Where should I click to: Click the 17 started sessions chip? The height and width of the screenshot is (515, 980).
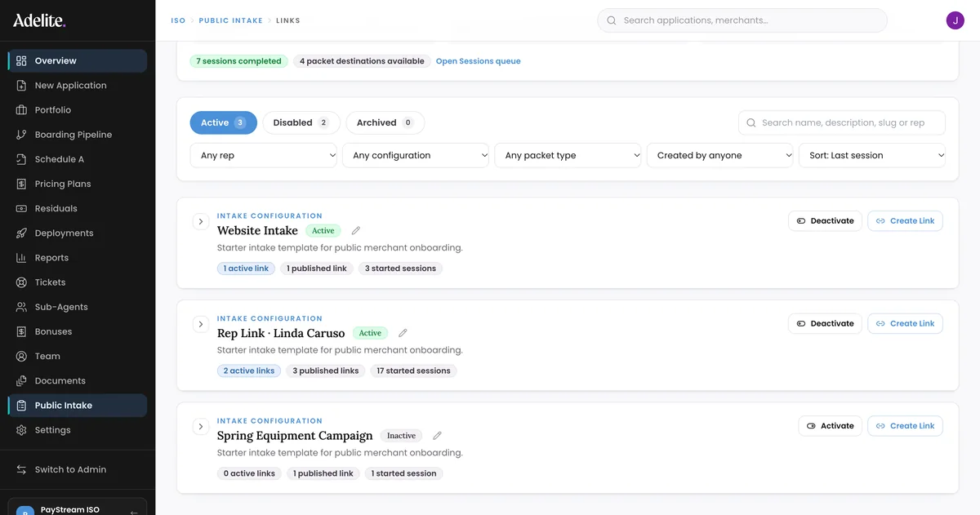point(413,371)
